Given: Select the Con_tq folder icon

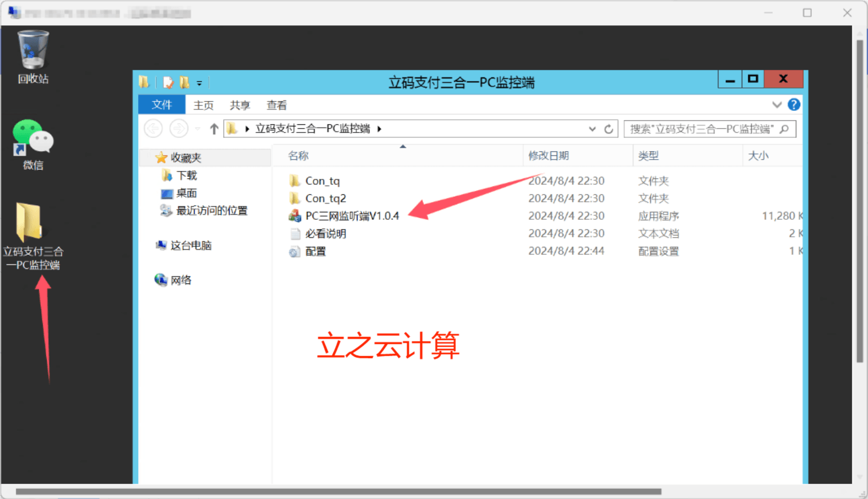Looking at the screenshot, I should tap(294, 180).
